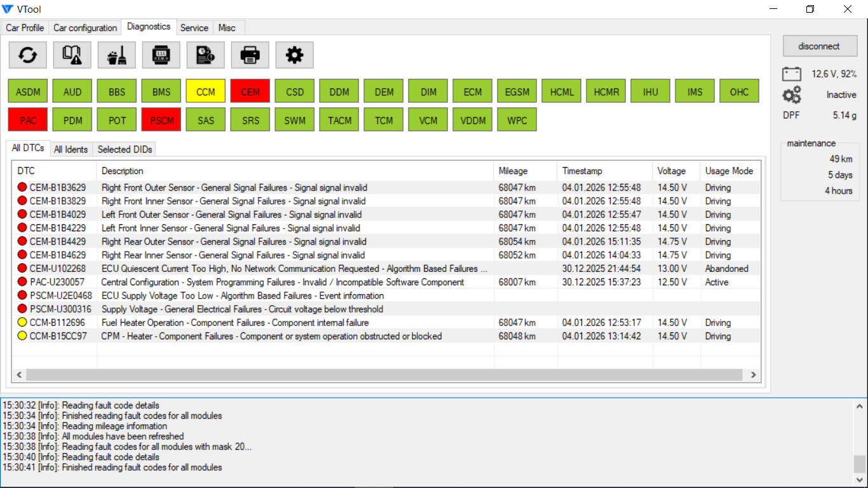Select the red PSCM module button
The width and height of the screenshot is (868, 488).
click(x=161, y=121)
